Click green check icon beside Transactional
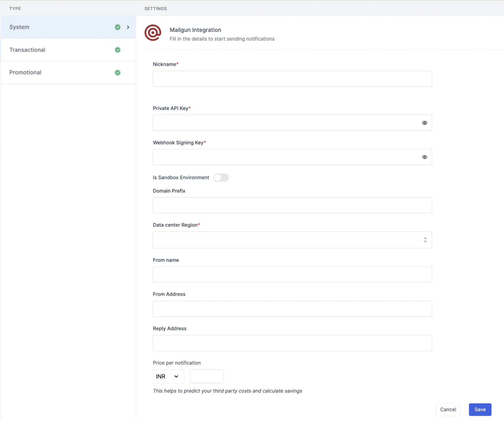Viewport: 504px width, 421px height. click(118, 50)
